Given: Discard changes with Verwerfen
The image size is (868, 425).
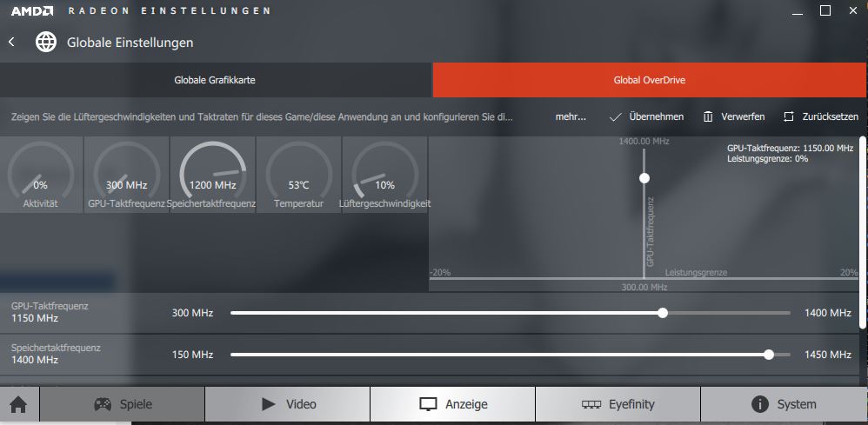Looking at the screenshot, I should 743,116.
